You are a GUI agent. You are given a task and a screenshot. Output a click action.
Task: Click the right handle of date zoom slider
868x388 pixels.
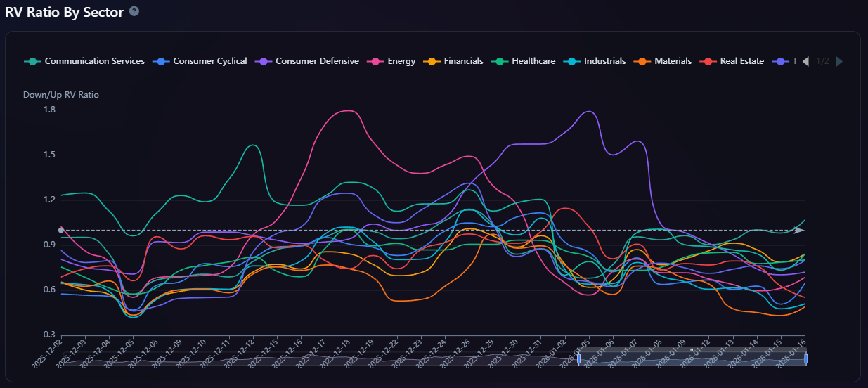[805, 358]
